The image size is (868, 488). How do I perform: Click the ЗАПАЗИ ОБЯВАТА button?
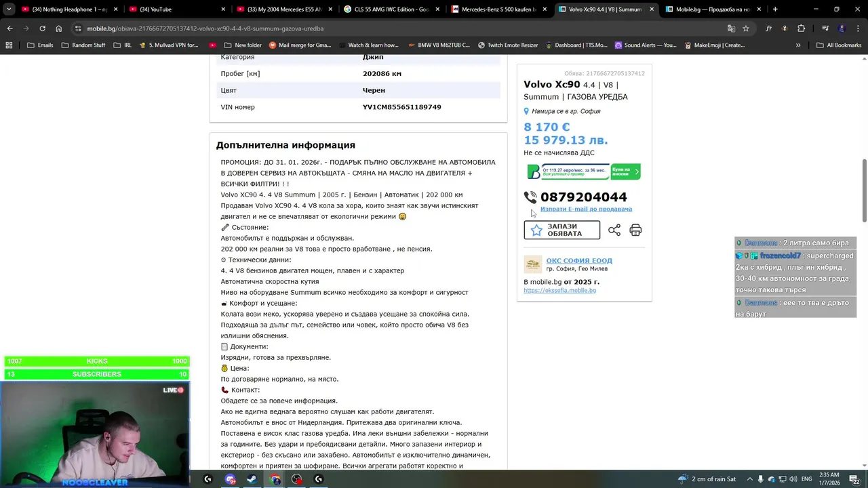tap(561, 230)
